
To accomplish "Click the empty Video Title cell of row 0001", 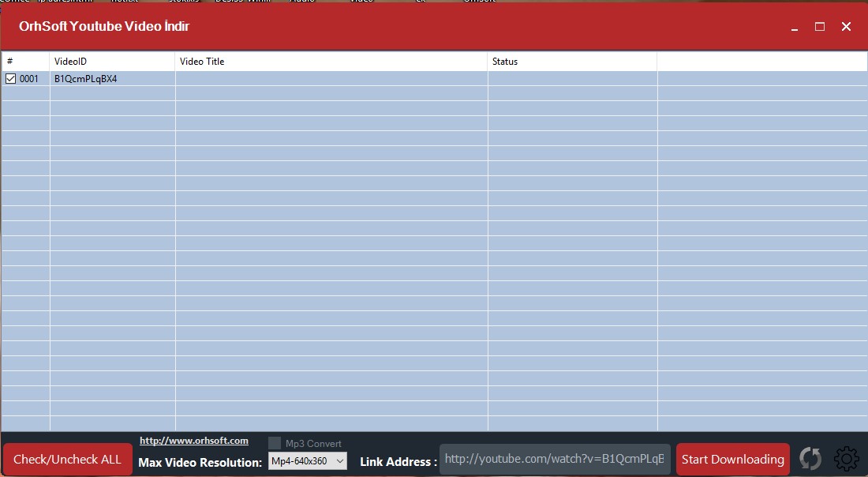I will pyautogui.click(x=331, y=79).
